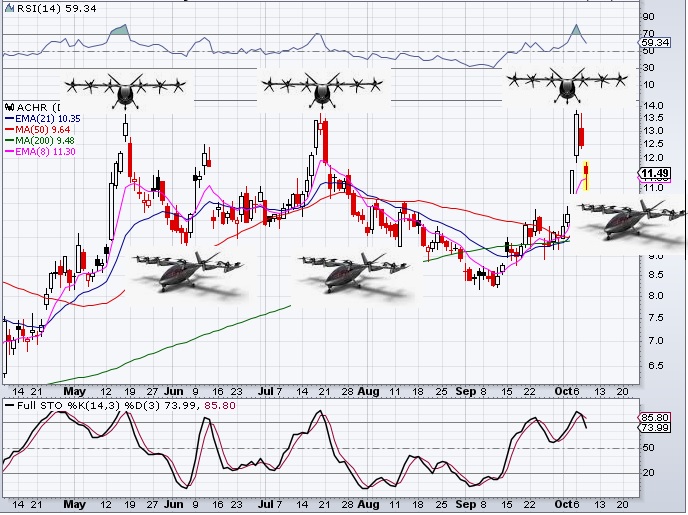Click the 13.0 price axis label

[653, 131]
